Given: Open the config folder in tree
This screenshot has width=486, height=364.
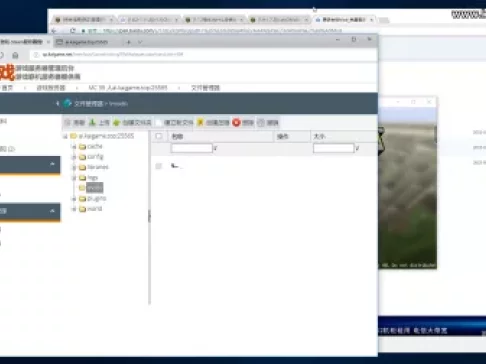Looking at the screenshot, I should (95, 157).
